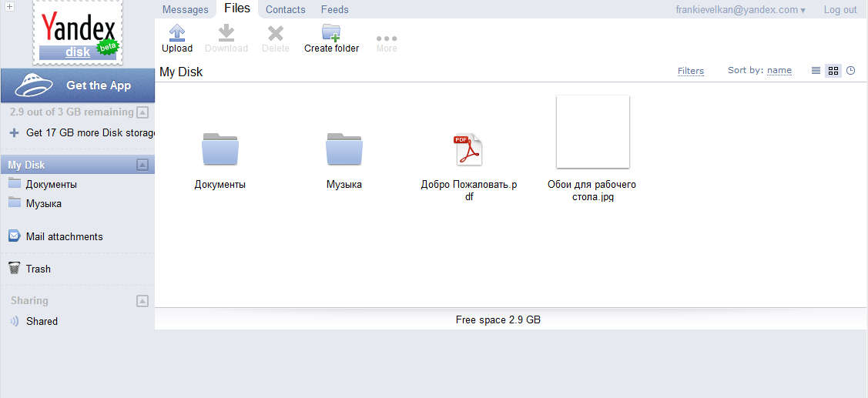The image size is (868, 398).
Task: Click the Create folder icon
Action: coord(331,32)
